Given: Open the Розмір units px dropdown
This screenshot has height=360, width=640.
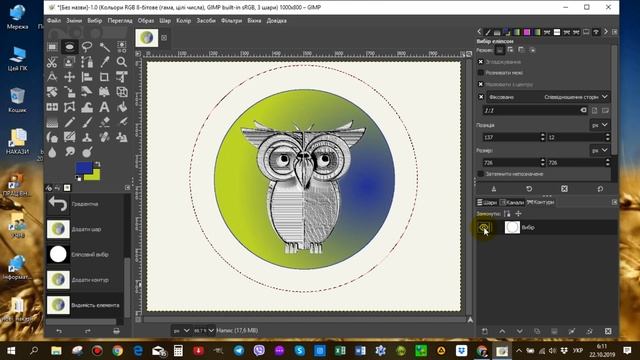Looking at the screenshot, I should [x=600, y=150].
